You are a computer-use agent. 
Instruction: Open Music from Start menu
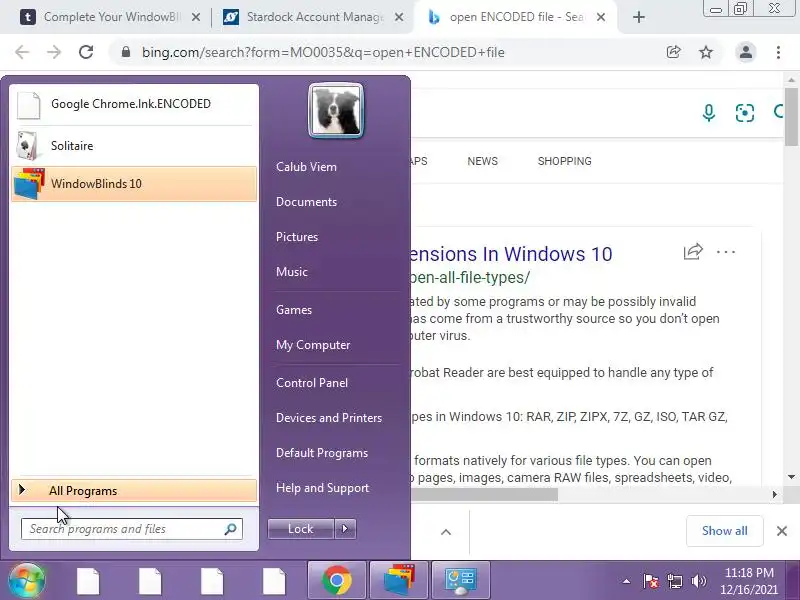[x=292, y=272]
